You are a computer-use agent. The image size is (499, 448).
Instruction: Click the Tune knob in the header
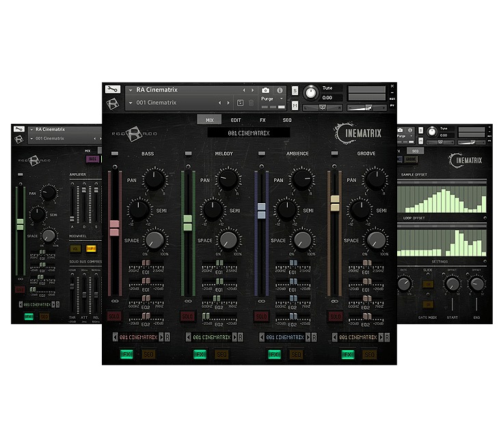coord(311,93)
